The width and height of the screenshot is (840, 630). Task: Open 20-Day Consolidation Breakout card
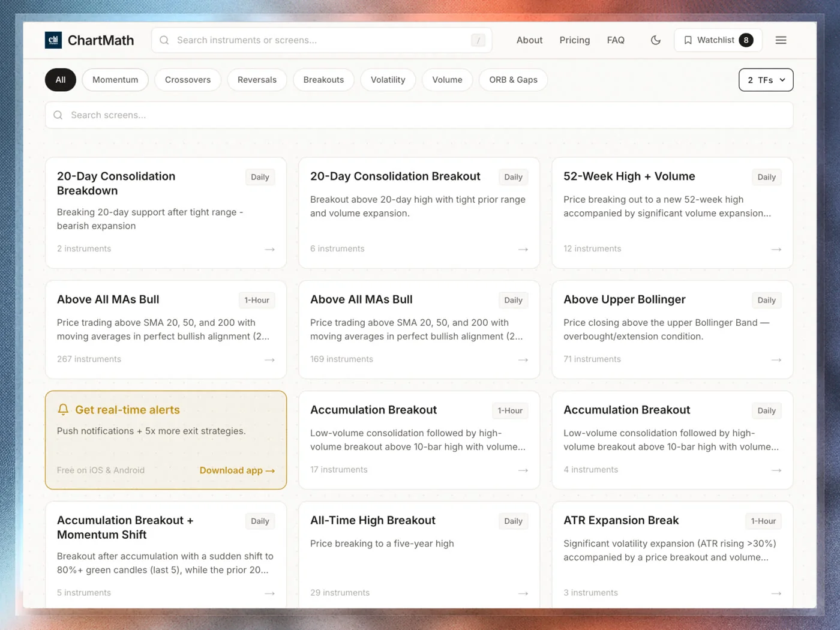pyautogui.click(x=419, y=213)
